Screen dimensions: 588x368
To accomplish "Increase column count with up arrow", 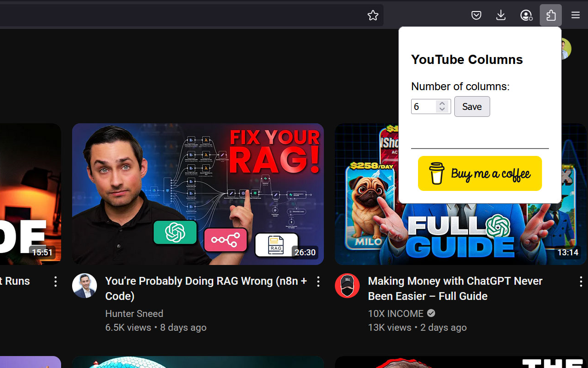I will [x=442, y=103].
